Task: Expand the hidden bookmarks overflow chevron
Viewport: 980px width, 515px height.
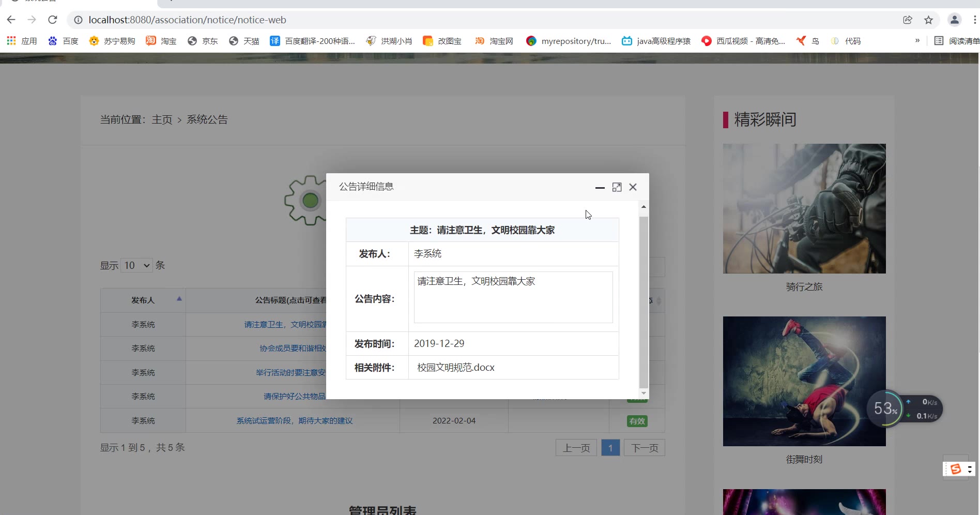Action: 917,41
